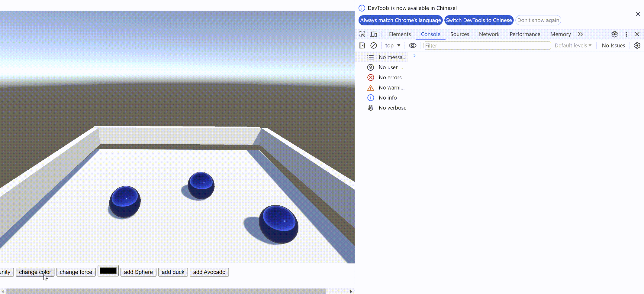
Task: Click Don't show again button
Action: pos(538,20)
